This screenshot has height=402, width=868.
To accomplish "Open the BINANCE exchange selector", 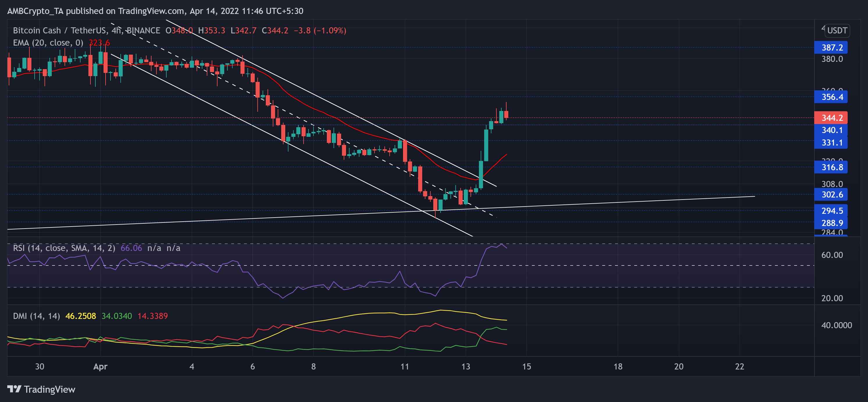I will tap(143, 30).
